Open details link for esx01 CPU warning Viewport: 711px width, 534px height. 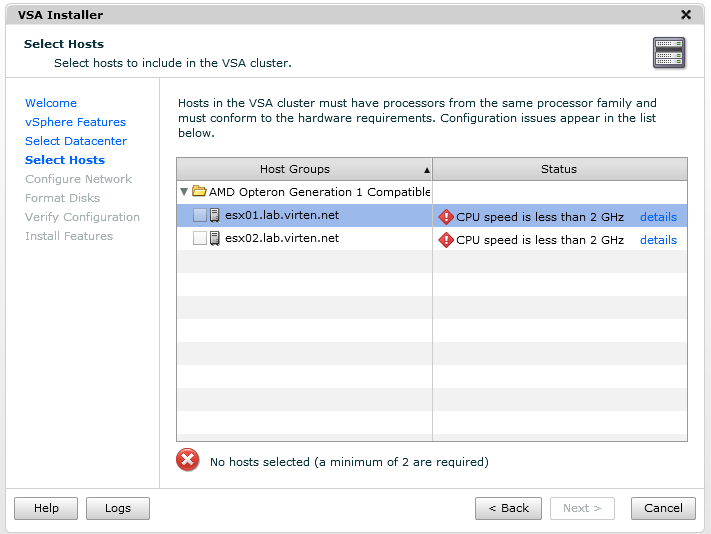coord(658,217)
